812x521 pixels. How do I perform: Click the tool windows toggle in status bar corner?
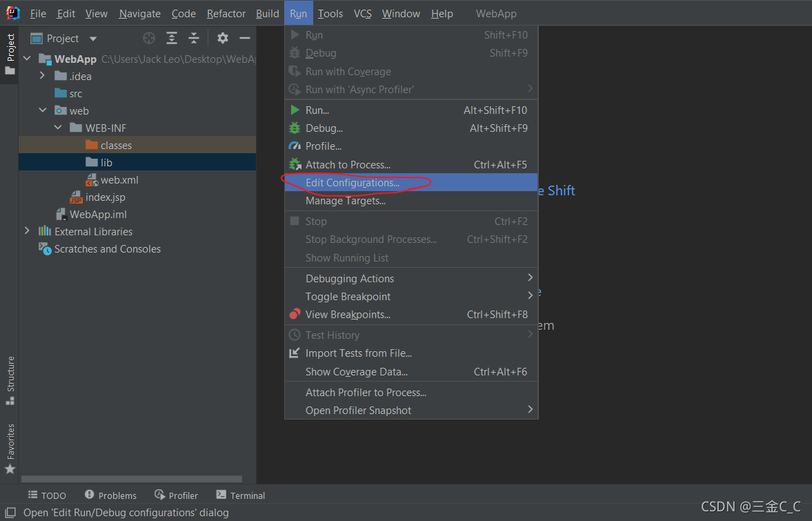click(10, 513)
